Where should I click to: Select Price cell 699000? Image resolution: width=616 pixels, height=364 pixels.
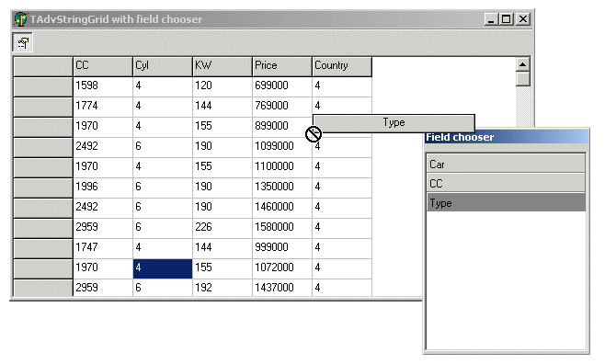pos(282,86)
